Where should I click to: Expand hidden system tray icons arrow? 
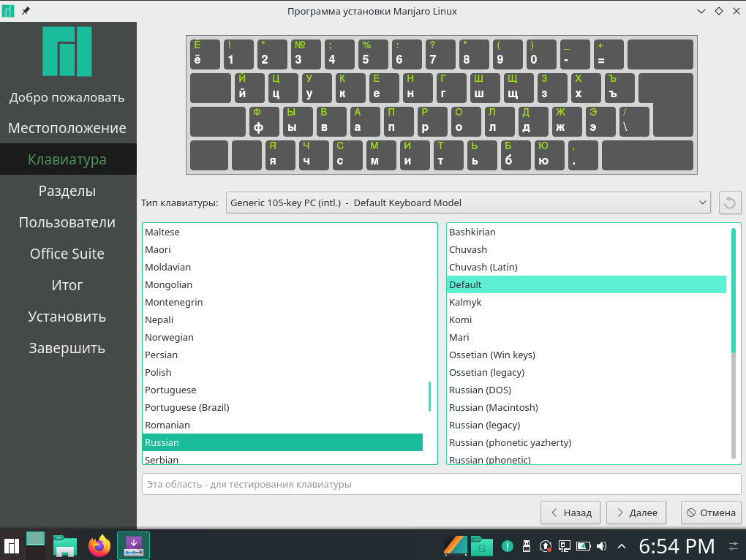(x=622, y=546)
